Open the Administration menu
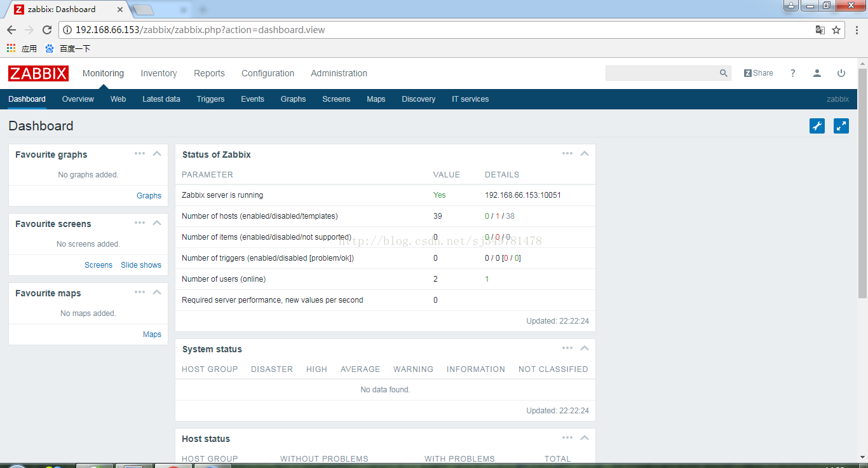The width and height of the screenshot is (868, 468). point(339,73)
